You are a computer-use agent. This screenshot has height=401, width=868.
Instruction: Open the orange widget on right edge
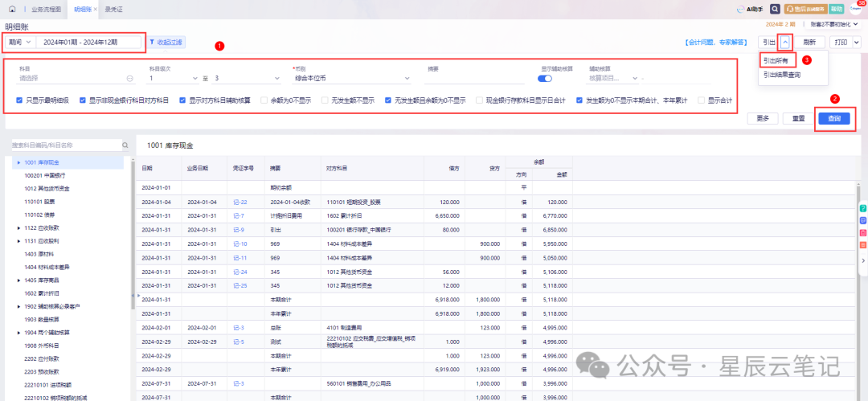pos(862,245)
